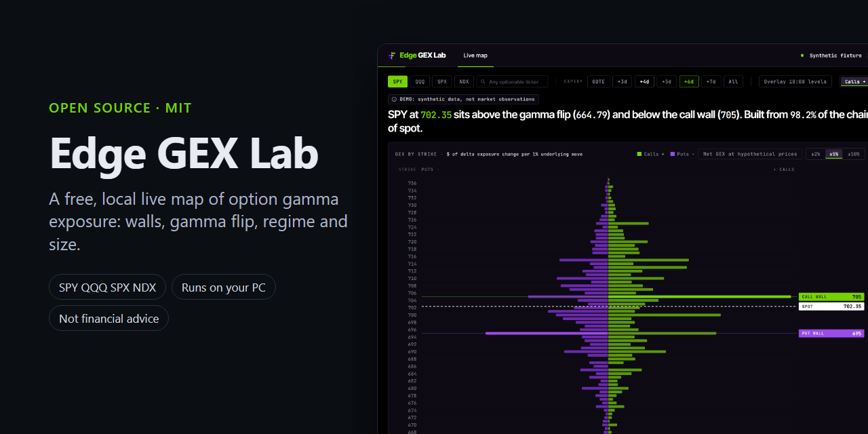Viewport: 868px width, 434px height.
Task: Click the PUT WALL 695 marker label
Action: click(831, 334)
